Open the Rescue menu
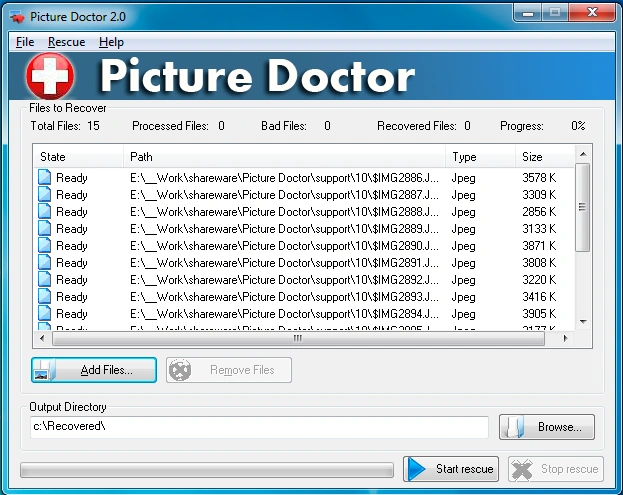 [x=67, y=42]
